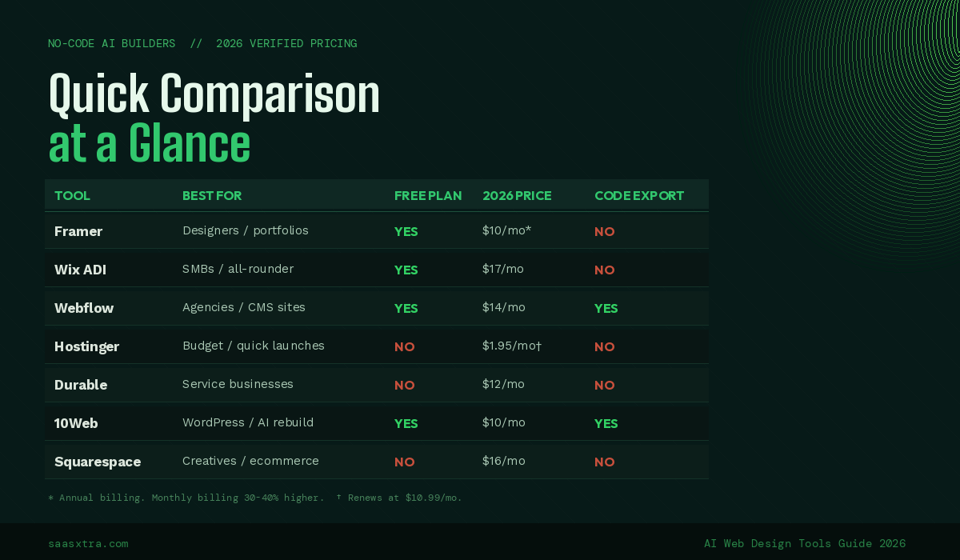Click the annual billing footnote
Viewport: 960px width, 560px height.
pyautogui.click(x=186, y=498)
